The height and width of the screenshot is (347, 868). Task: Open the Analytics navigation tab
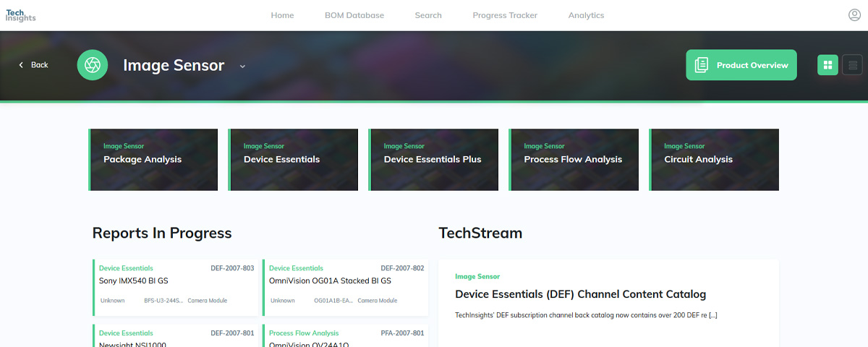586,15
